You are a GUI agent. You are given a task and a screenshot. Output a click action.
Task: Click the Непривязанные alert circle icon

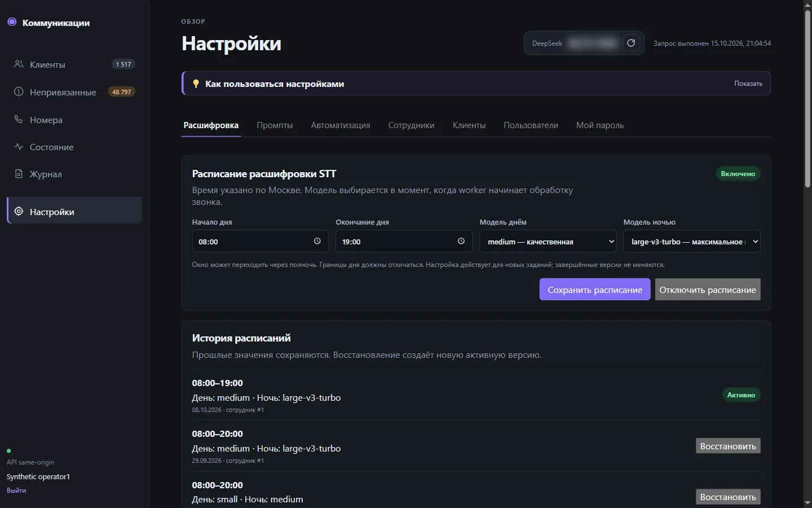(x=19, y=91)
